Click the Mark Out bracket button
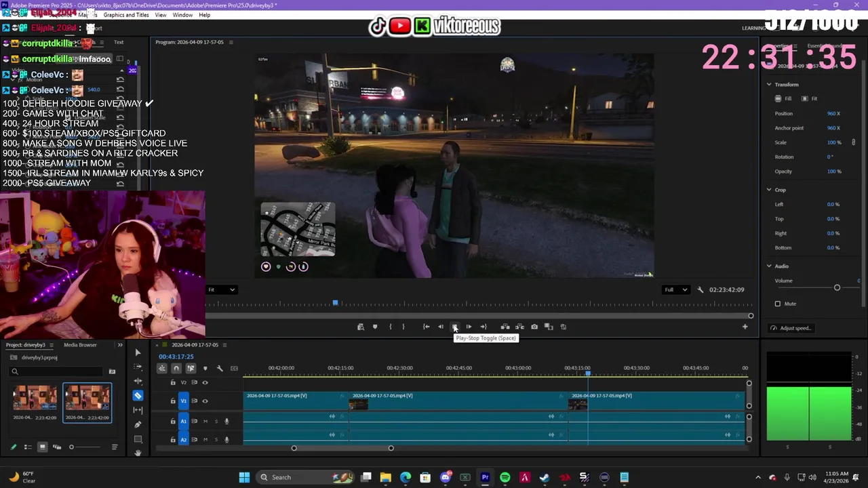The image size is (868, 488). [403, 327]
